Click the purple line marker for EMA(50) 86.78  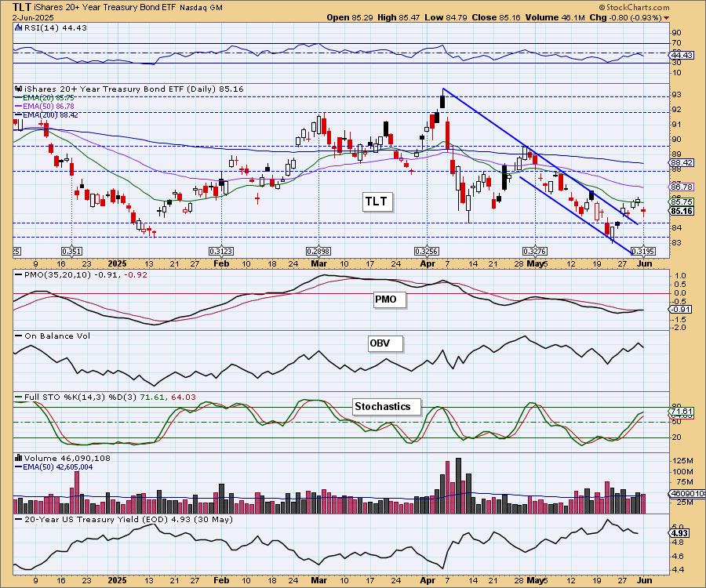coord(19,106)
